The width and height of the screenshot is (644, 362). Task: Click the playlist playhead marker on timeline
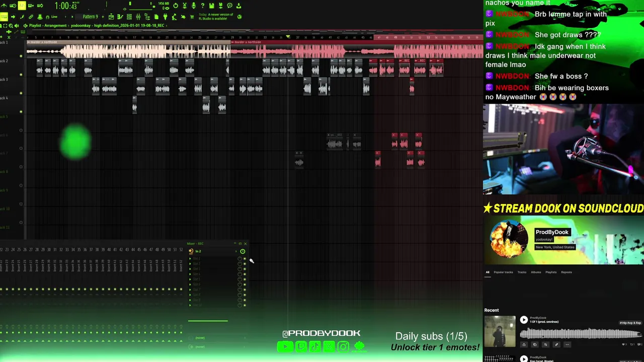point(288,37)
